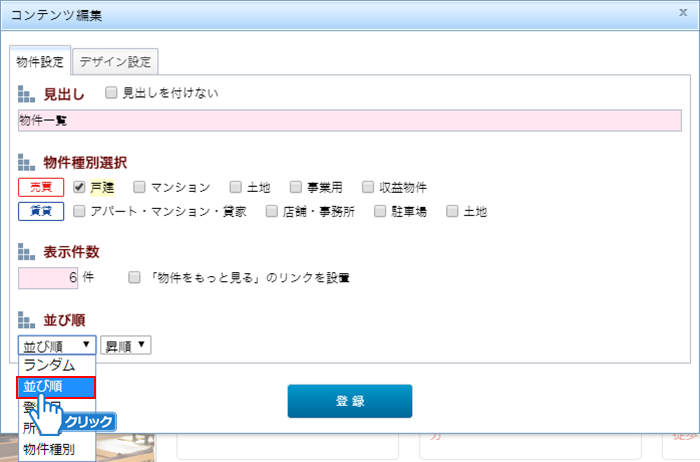700x462 pixels.
Task: Enable 「物件をもっと見る」 link checkbox
Action: tap(134, 277)
